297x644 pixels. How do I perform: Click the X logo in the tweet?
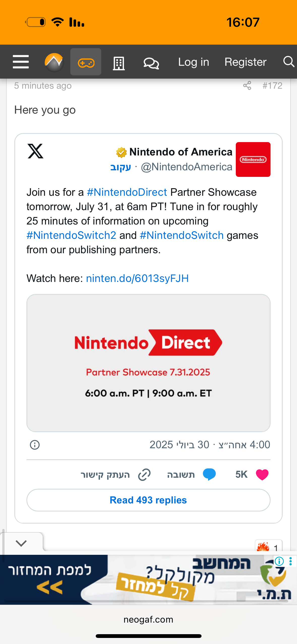(x=36, y=151)
